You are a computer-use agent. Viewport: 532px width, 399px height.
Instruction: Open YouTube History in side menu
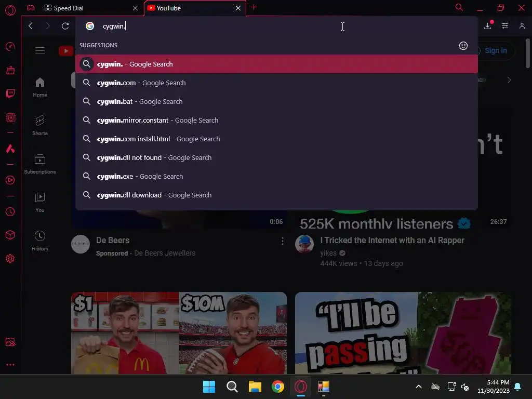[40, 241]
